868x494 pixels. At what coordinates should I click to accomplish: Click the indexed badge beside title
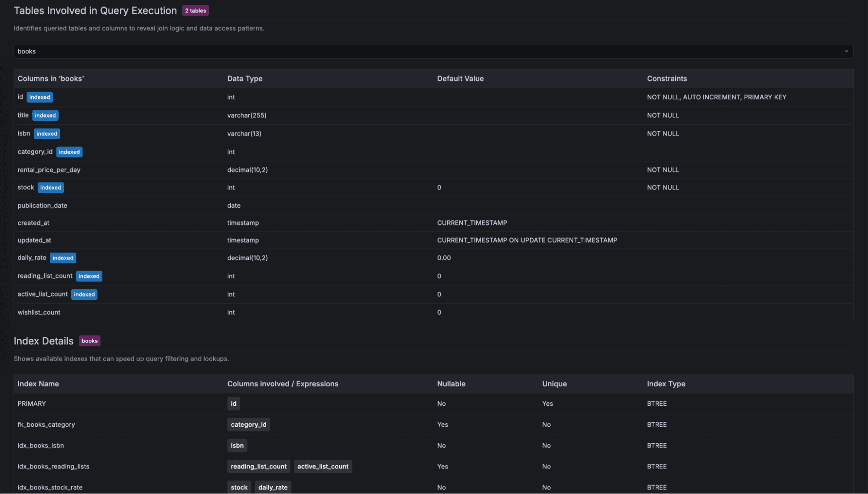click(45, 115)
